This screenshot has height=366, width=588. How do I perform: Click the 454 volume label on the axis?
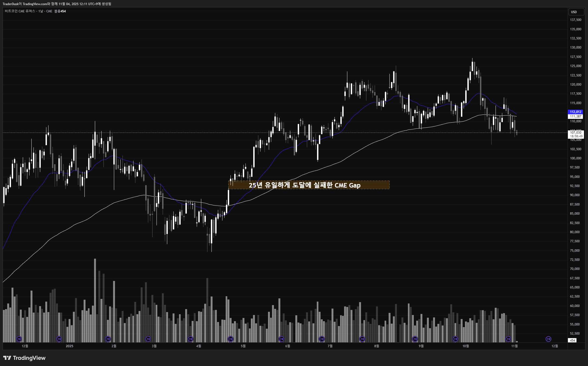[572, 340]
